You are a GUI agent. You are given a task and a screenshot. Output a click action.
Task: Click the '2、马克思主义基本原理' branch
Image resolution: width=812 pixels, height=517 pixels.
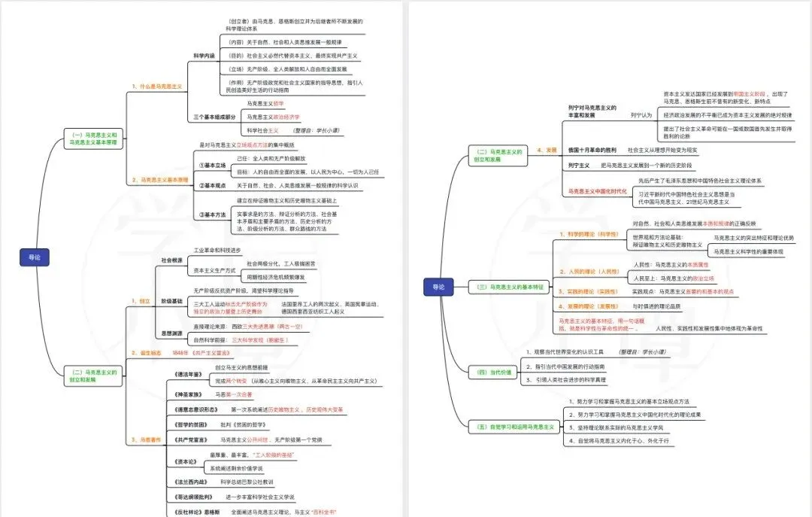tap(160, 180)
